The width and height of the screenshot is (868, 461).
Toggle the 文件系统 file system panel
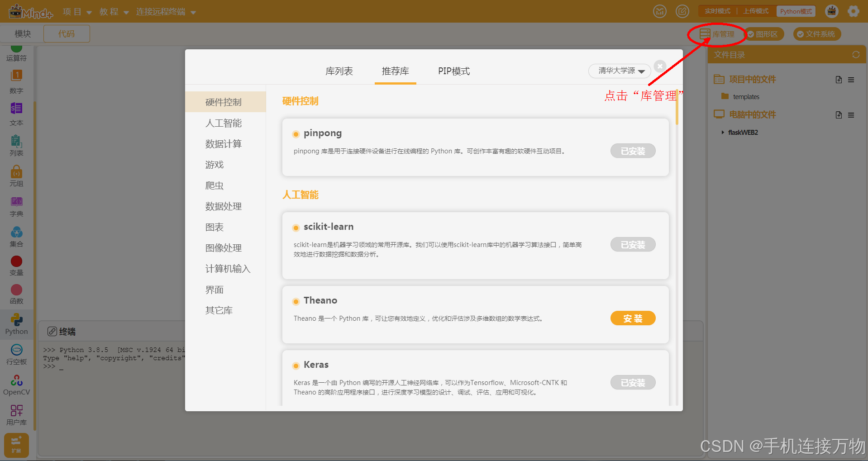click(816, 34)
